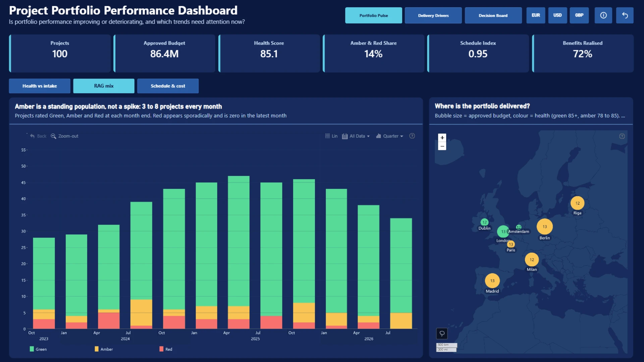Select the Projects 100 KPI card

click(x=60, y=54)
